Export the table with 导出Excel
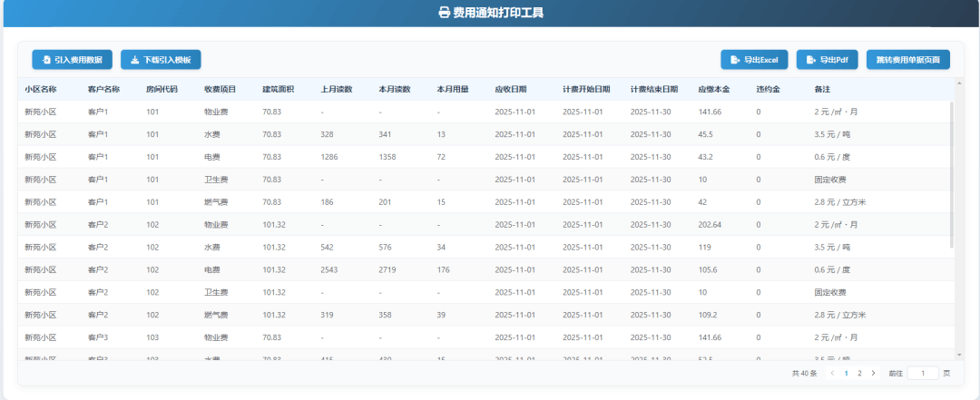980x400 pixels. coord(754,60)
